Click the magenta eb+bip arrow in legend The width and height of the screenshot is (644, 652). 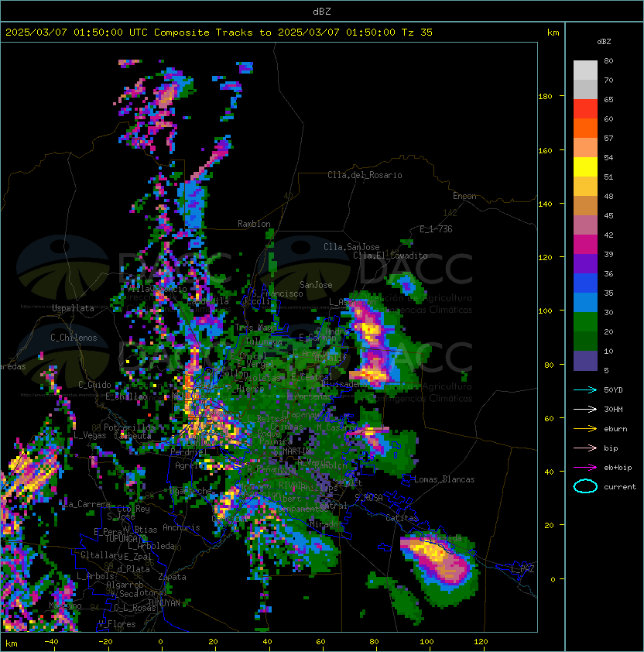click(585, 468)
